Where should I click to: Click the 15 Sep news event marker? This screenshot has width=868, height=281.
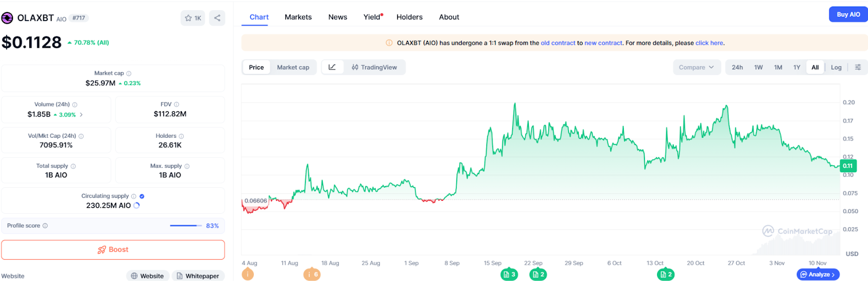508,274
